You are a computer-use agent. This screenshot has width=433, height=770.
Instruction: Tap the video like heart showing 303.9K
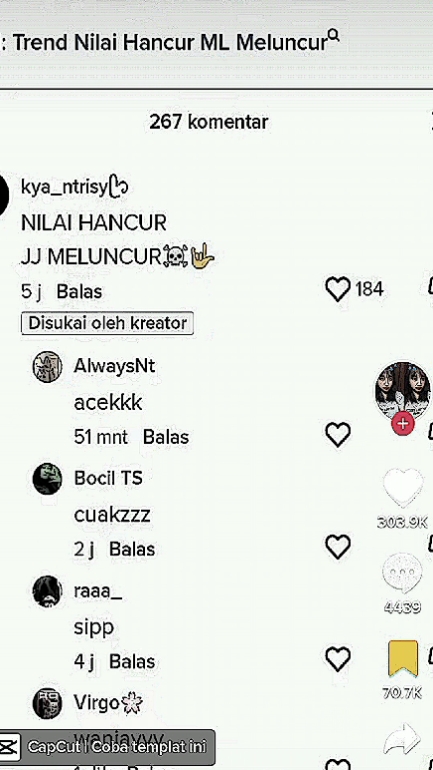[x=403, y=488]
